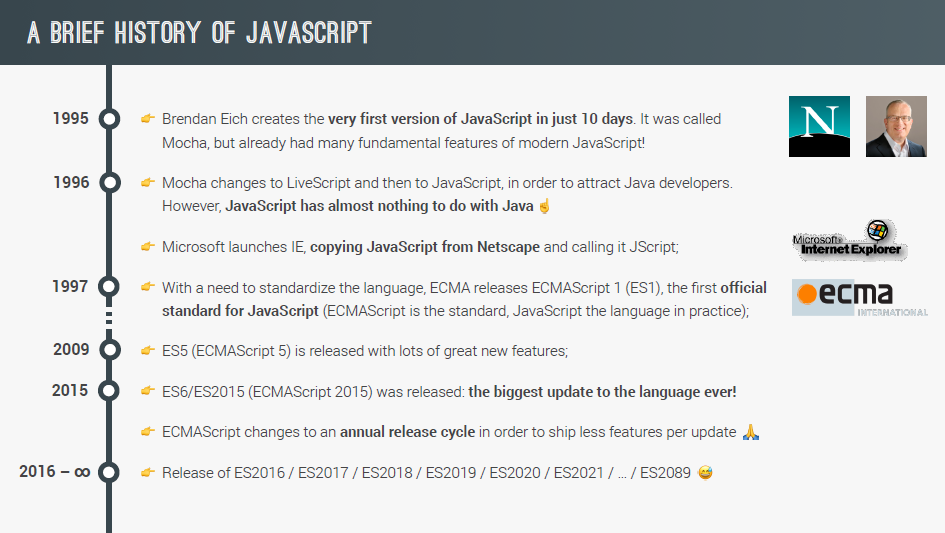Click the pointing hand bullet beside ES5 line
Screen dimensions: 945x533
click(148, 351)
